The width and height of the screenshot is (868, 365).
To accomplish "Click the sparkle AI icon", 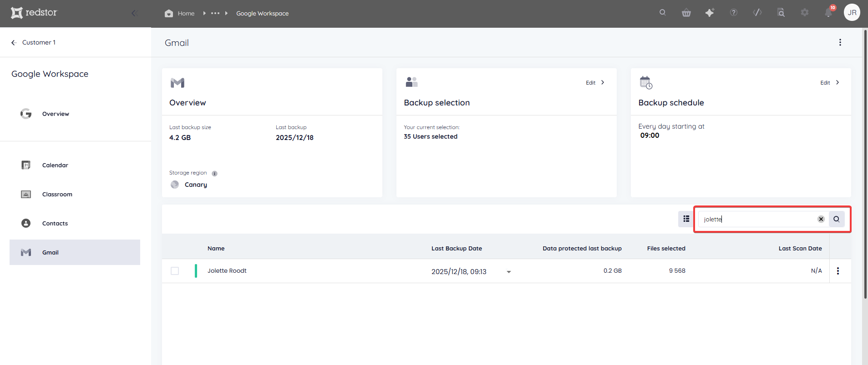I will (710, 13).
